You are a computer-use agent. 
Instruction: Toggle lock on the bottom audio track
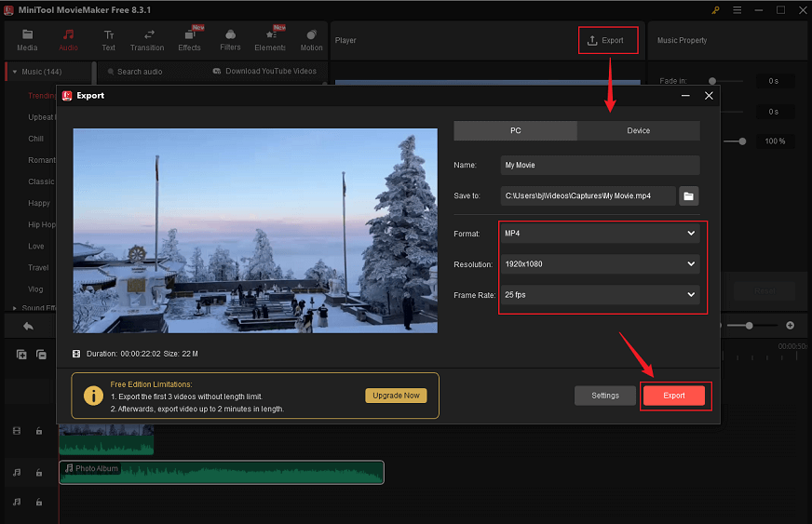click(39, 503)
